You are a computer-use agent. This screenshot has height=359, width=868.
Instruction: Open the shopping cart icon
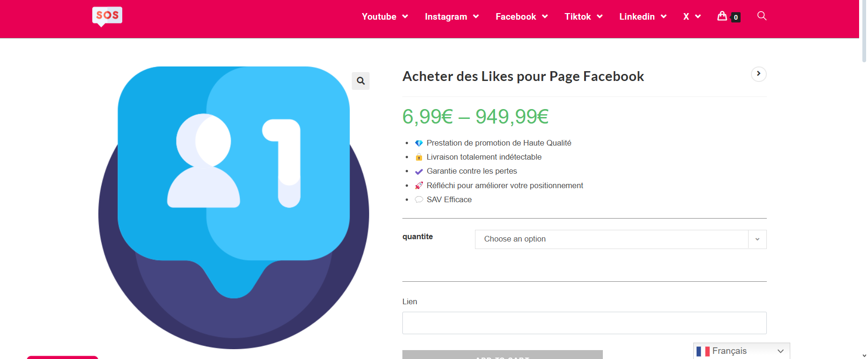(722, 16)
